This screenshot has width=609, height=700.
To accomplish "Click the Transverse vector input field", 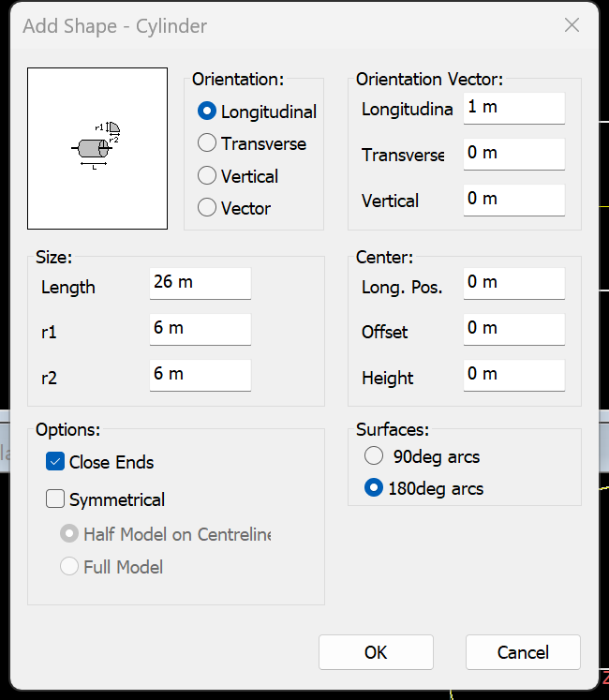I will pos(513,153).
